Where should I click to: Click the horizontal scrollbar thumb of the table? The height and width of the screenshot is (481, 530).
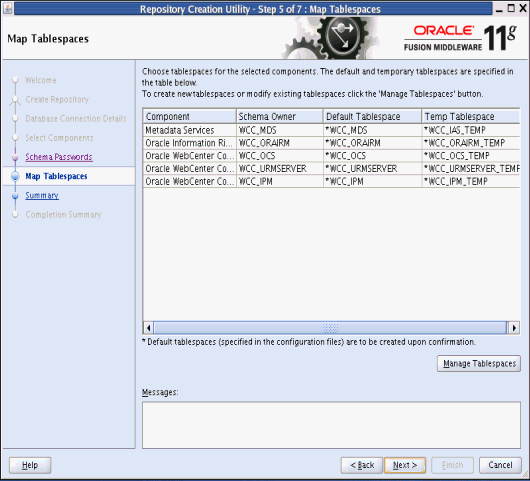click(330, 328)
